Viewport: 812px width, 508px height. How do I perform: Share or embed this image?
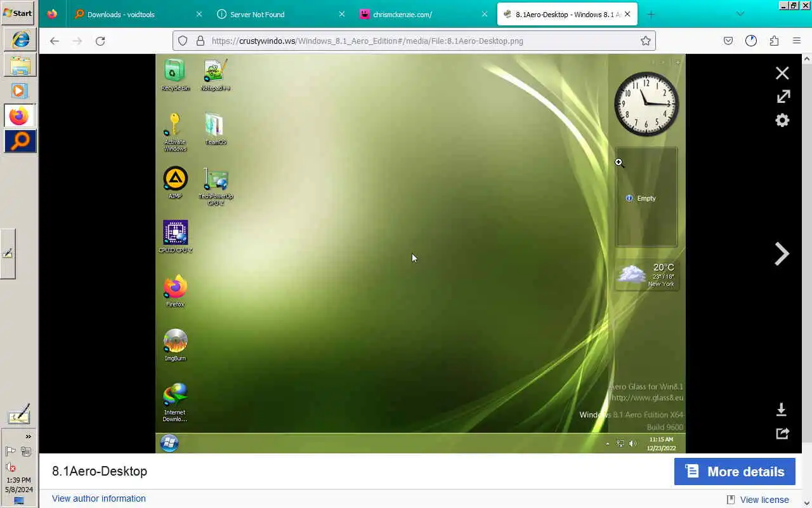782,433
